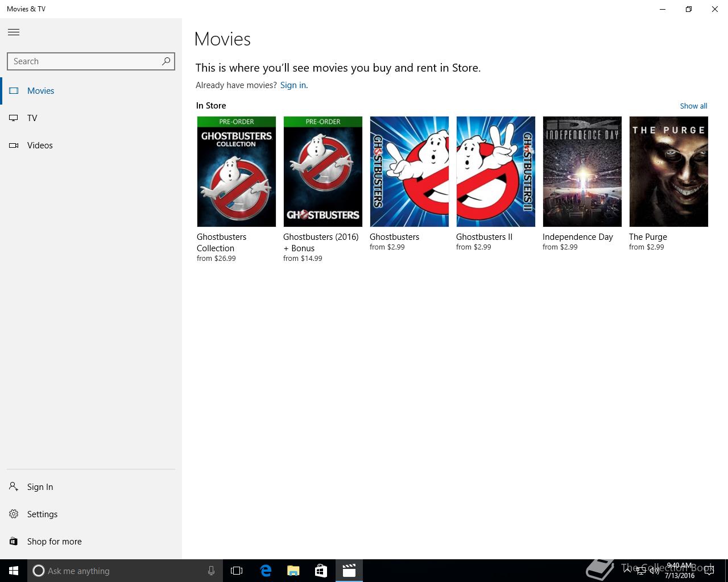Open Ghostbusters (2016) + Bonus poster
The image size is (728, 582).
(x=323, y=172)
